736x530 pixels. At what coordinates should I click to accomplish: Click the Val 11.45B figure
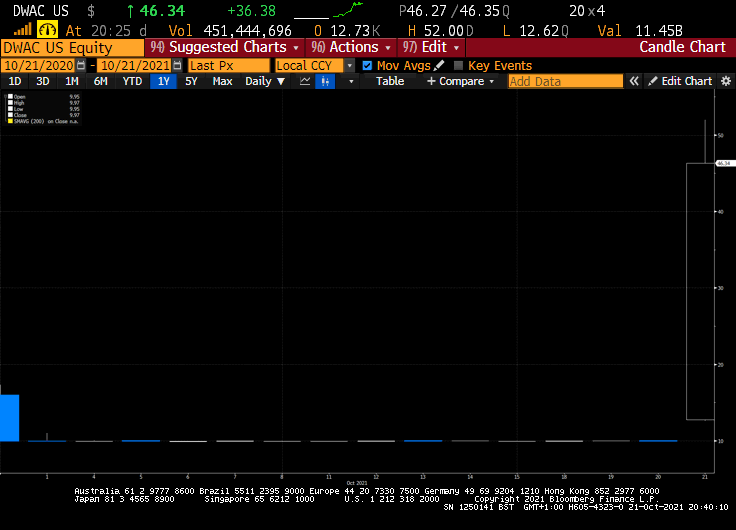tap(659, 31)
